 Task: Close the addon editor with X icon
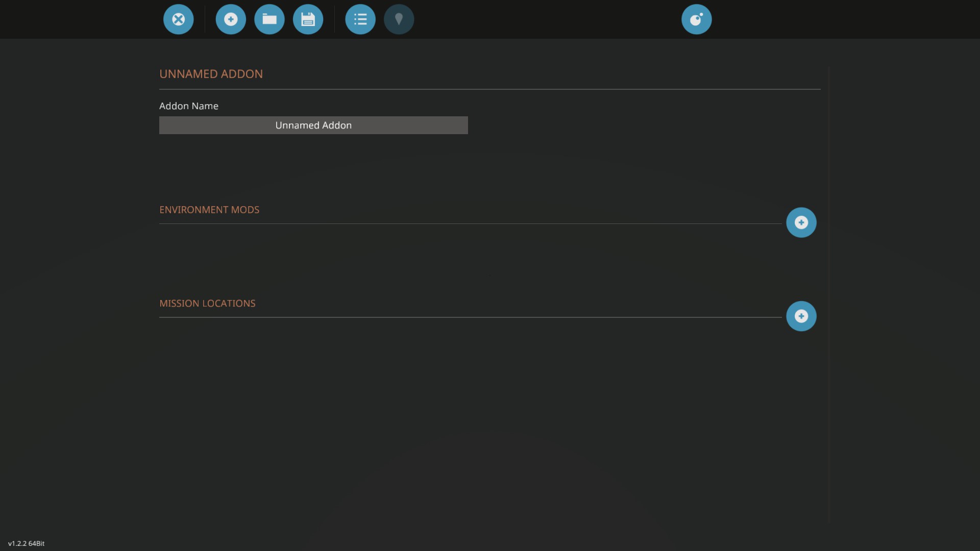[178, 19]
